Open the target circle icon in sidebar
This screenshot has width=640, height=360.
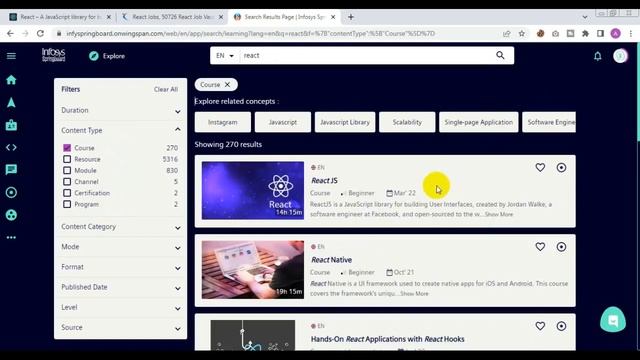coord(11,192)
